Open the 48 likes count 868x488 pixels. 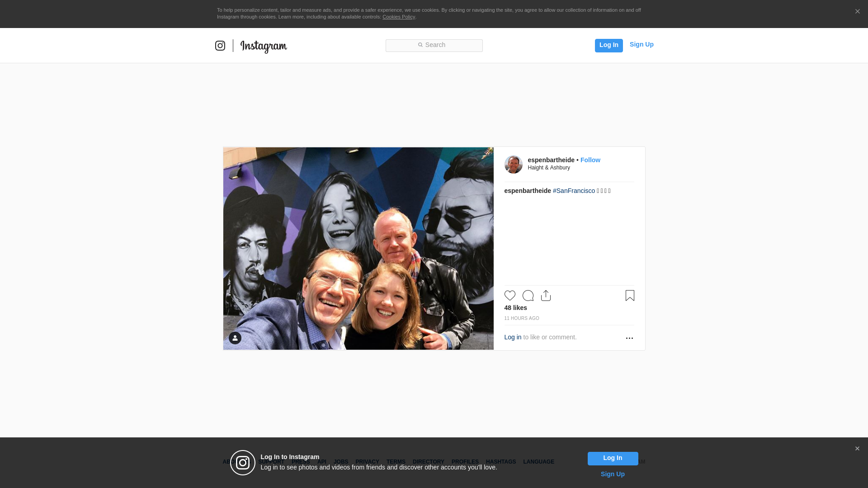click(x=516, y=308)
